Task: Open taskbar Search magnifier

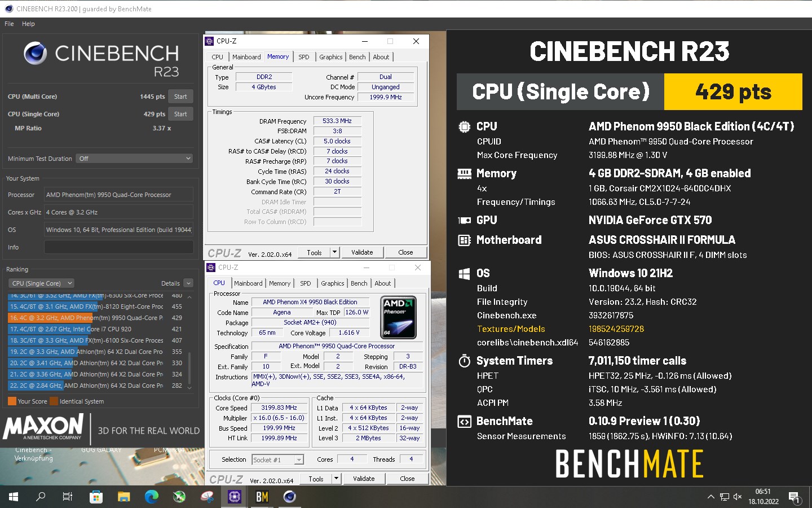Action: point(41,497)
